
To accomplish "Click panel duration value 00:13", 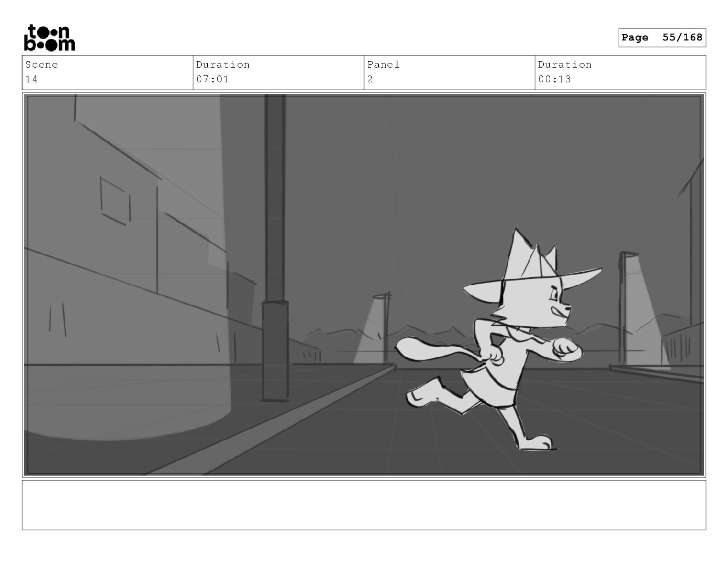I will 554,79.
